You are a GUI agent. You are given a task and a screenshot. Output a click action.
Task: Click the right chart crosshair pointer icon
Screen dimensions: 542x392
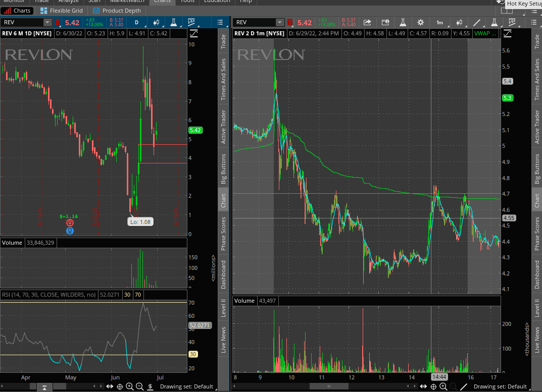(x=433, y=386)
